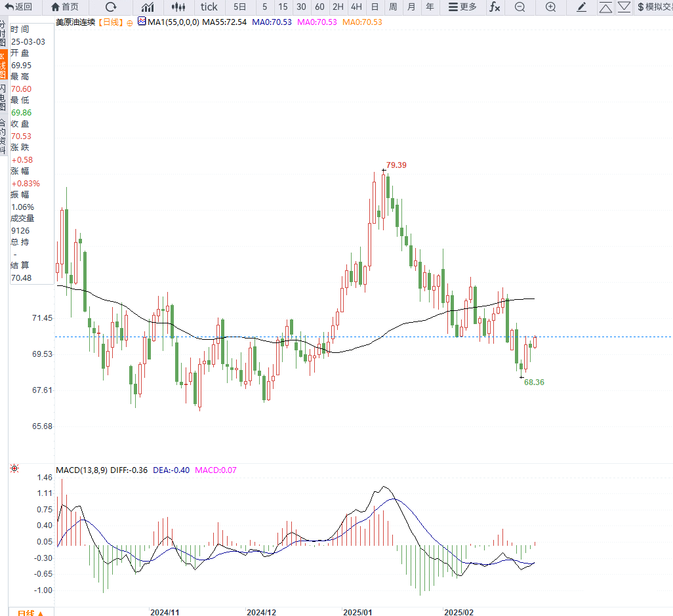Image resolution: width=673 pixels, height=616 pixels.
Task: Go to 首页 home page
Action: pos(65,7)
